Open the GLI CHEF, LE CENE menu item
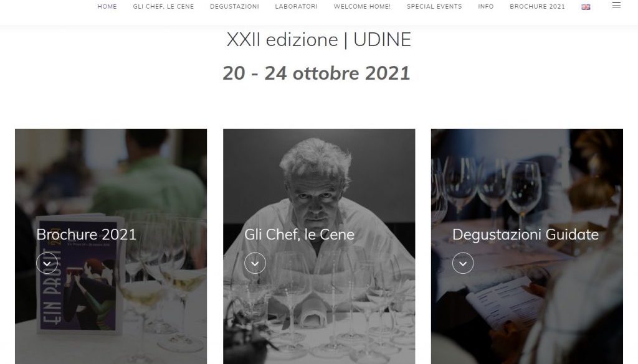The height and width of the screenshot is (364, 638). 164,6
